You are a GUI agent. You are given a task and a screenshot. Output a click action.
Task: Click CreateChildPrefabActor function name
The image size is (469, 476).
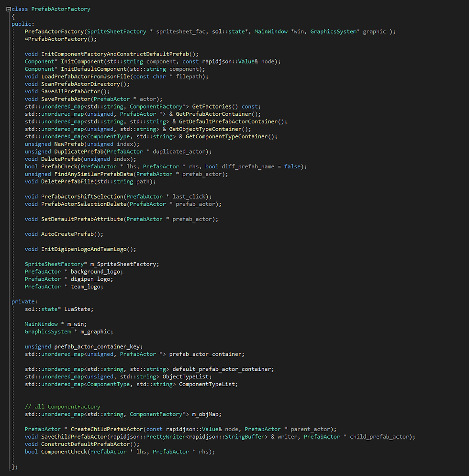[x=107, y=429]
